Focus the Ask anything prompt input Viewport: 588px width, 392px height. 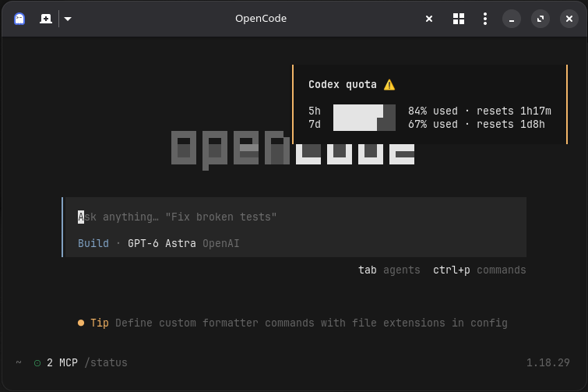(x=295, y=217)
